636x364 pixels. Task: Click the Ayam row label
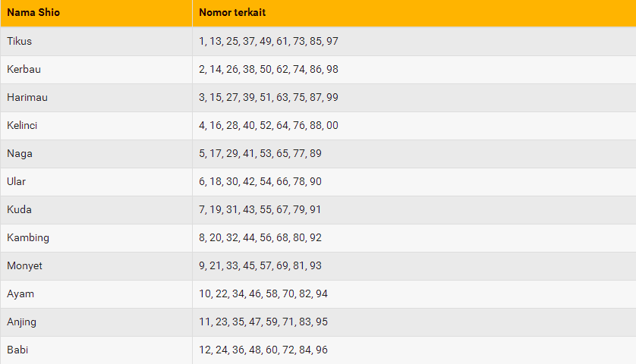point(20,294)
